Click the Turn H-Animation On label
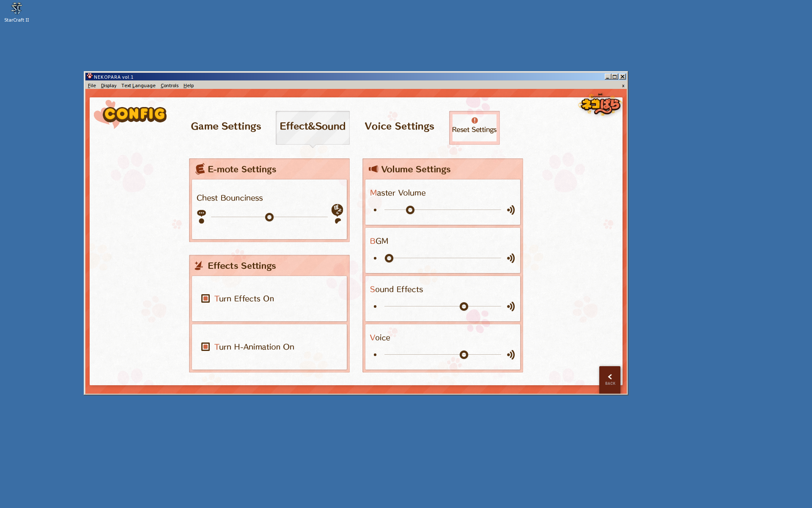This screenshot has height=508, width=812. [254, 347]
